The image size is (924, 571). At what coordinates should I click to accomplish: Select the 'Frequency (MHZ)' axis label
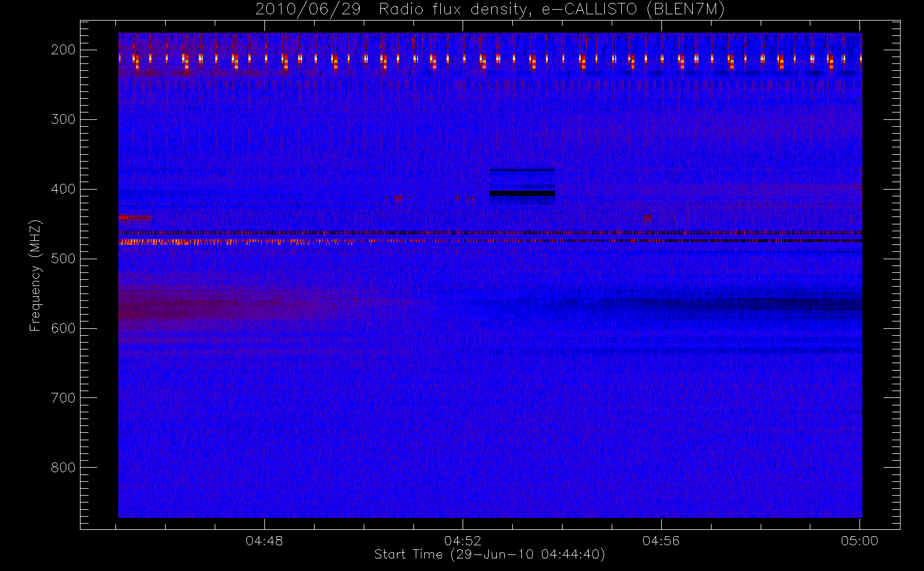pos(35,275)
